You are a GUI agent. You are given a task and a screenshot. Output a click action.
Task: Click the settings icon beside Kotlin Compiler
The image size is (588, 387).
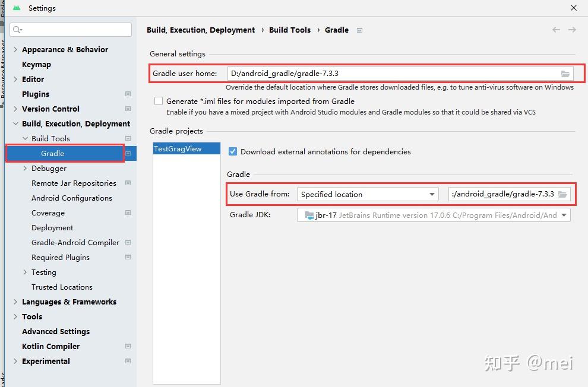coord(128,346)
